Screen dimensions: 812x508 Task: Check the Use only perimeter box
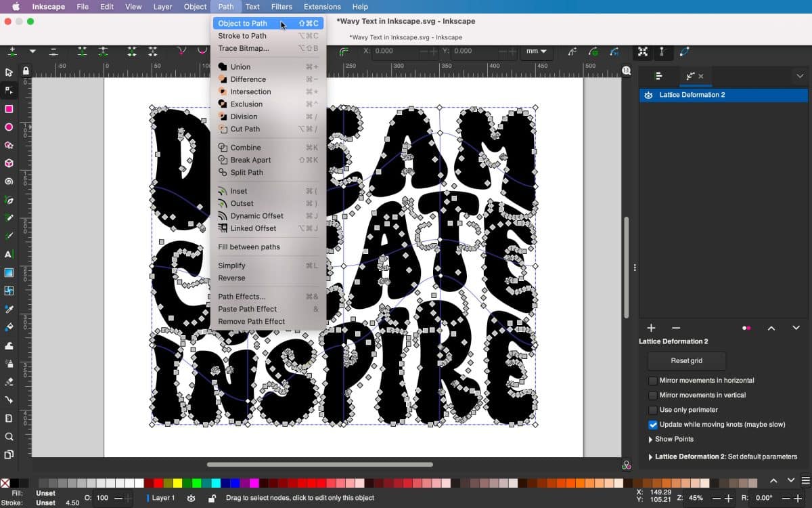(x=653, y=410)
